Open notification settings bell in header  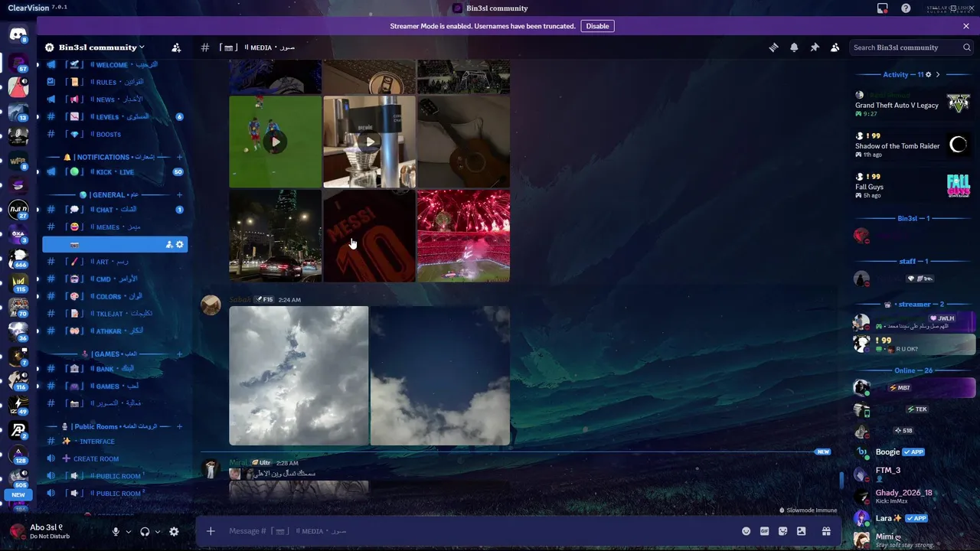(794, 47)
